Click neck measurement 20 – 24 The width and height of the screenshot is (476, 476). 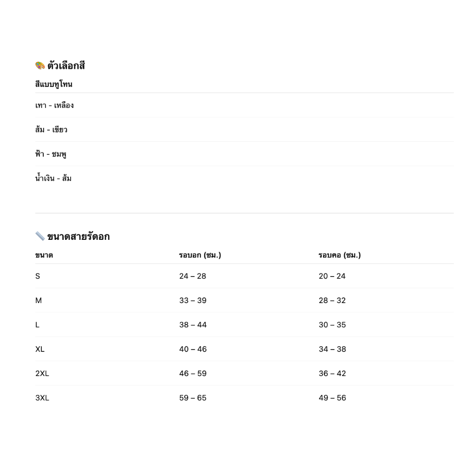coord(332,276)
